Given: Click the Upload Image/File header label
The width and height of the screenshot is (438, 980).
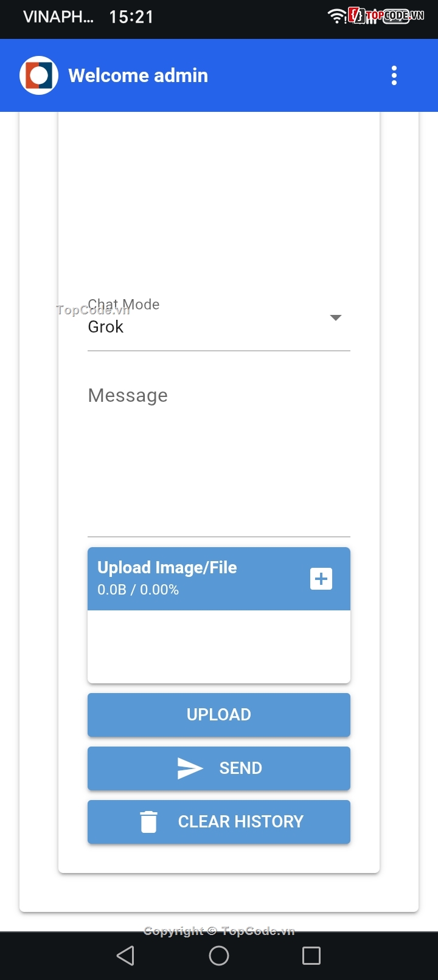Looking at the screenshot, I should click(x=167, y=568).
